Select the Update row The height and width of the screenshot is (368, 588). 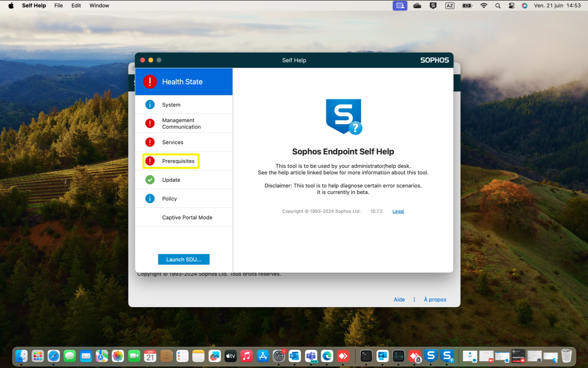pyautogui.click(x=184, y=180)
